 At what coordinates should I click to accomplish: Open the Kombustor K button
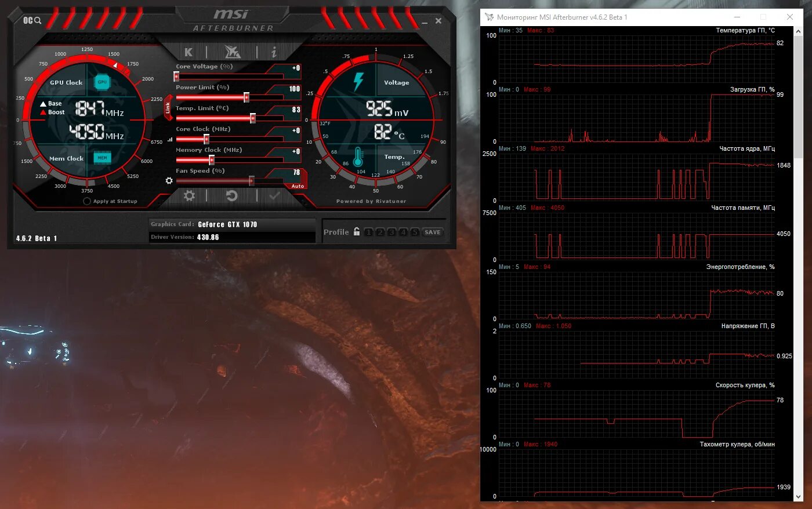[x=188, y=52]
